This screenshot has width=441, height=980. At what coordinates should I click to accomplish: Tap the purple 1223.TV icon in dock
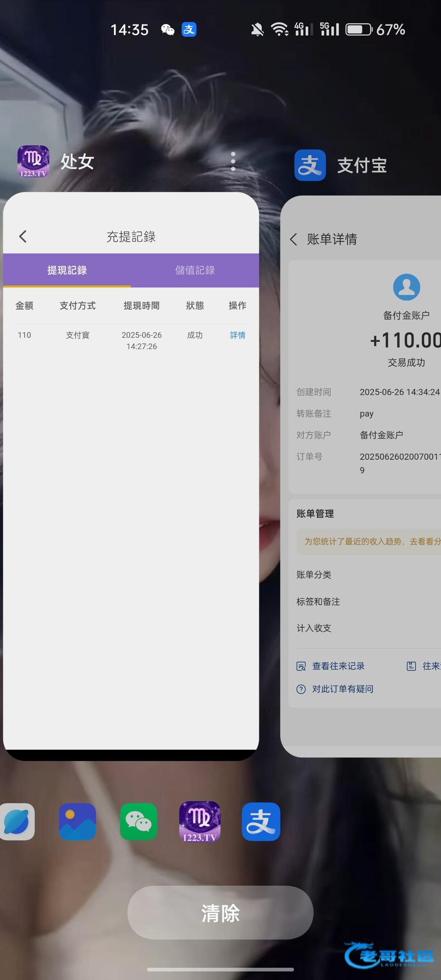tap(200, 822)
